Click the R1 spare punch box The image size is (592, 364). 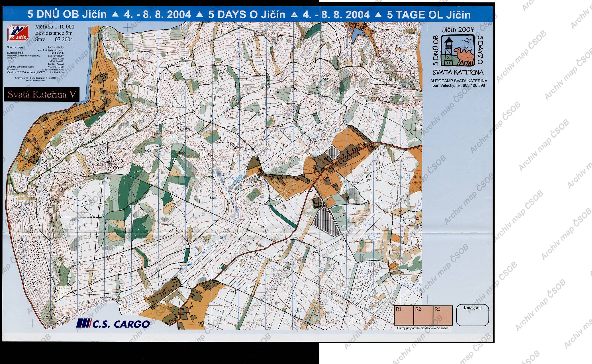403,315
